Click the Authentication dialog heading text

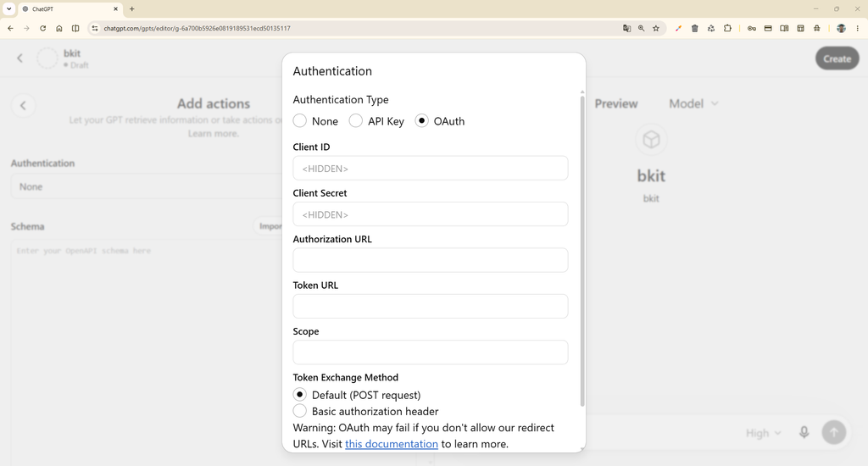[332, 71]
